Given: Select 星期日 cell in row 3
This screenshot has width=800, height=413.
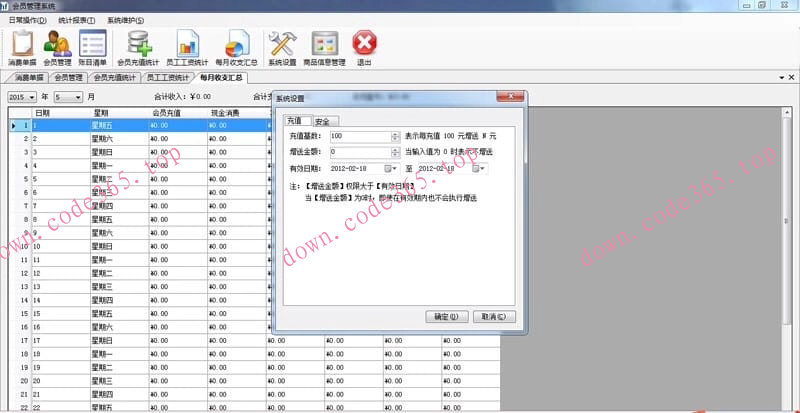Looking at the screenshot, I should tap(119, 152).
